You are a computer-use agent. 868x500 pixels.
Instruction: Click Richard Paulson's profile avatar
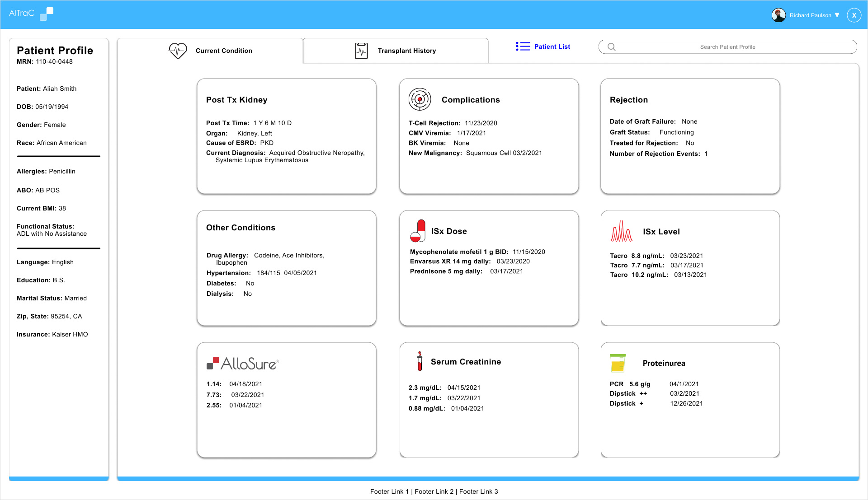(778, 15)
